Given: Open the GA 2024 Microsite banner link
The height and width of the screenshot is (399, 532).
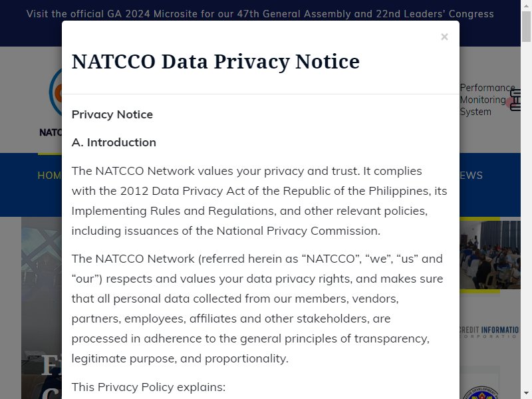Looking at the screenshot, I should click(260, 14).
